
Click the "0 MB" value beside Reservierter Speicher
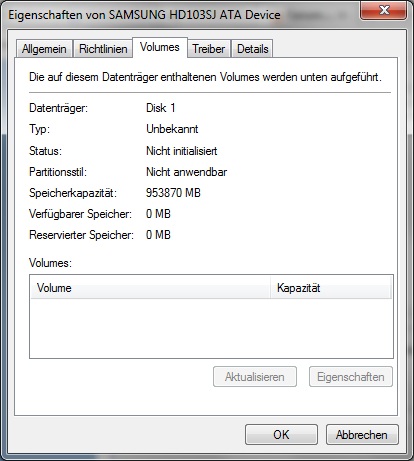[158, 235]
